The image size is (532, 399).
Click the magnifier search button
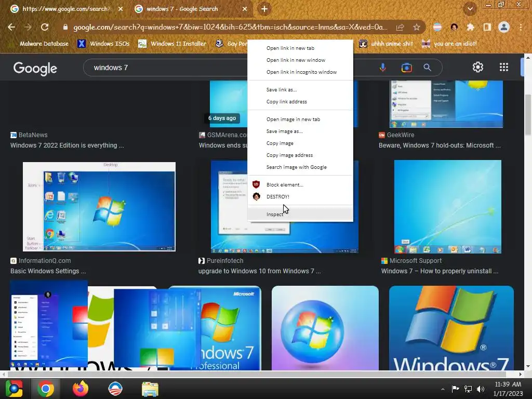[x=427, y=68]
